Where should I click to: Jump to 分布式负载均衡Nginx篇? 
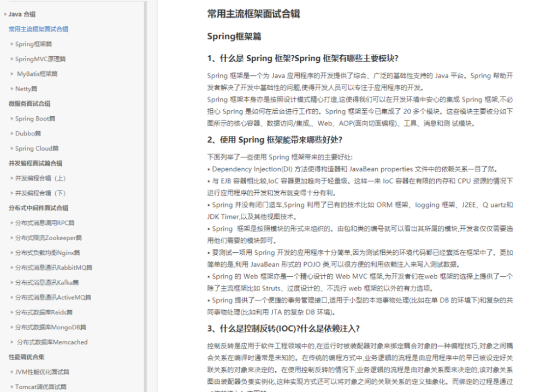click(x=48, y=253)
